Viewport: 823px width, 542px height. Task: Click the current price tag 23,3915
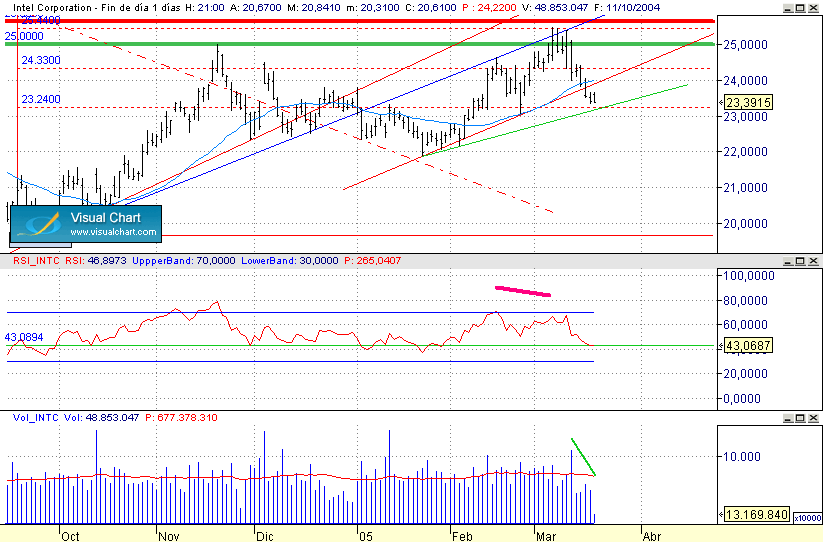(x=748, y=102)
